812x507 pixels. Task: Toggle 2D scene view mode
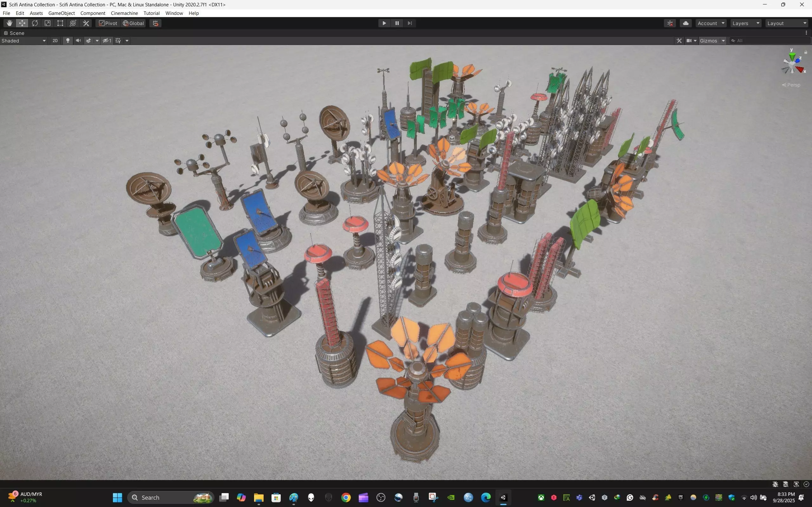pos(55,41)
